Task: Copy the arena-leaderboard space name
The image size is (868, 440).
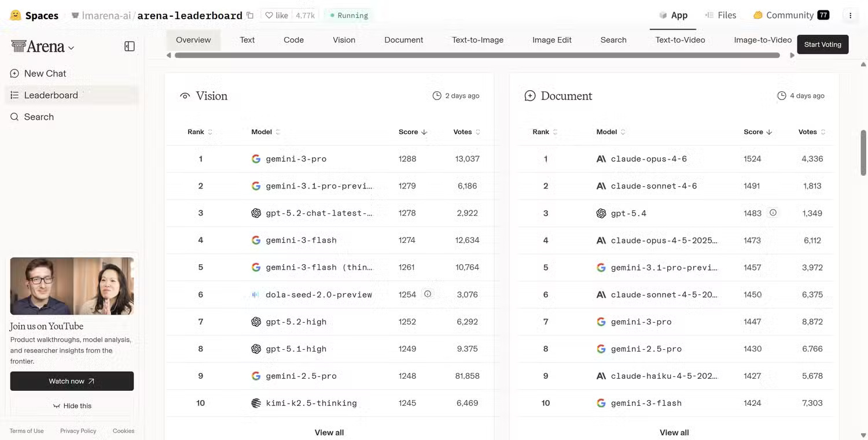Action: [250, 16]
